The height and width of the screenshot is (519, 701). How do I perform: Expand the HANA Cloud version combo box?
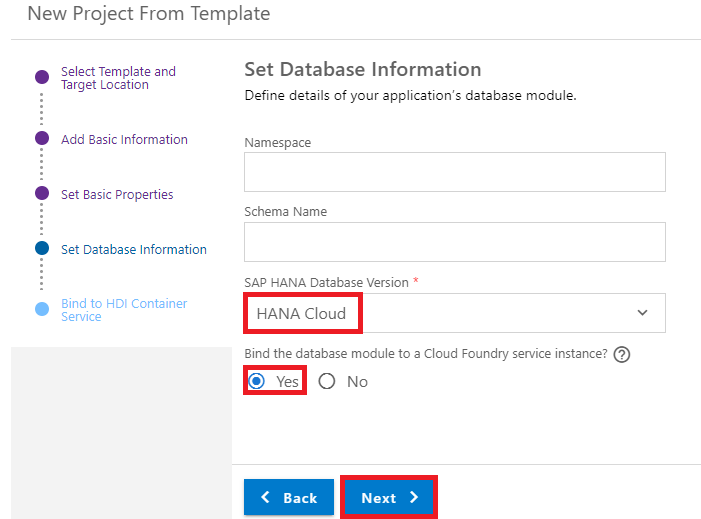(455, 313)
